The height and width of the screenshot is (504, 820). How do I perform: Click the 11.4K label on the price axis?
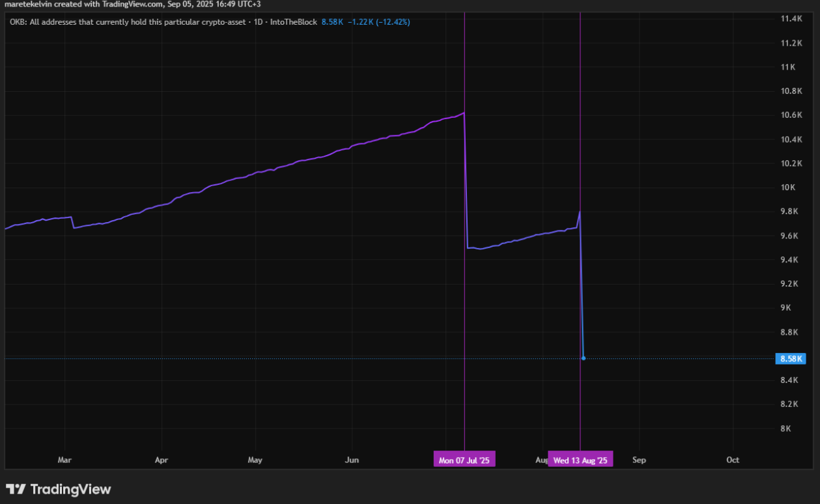click(791, 19)
